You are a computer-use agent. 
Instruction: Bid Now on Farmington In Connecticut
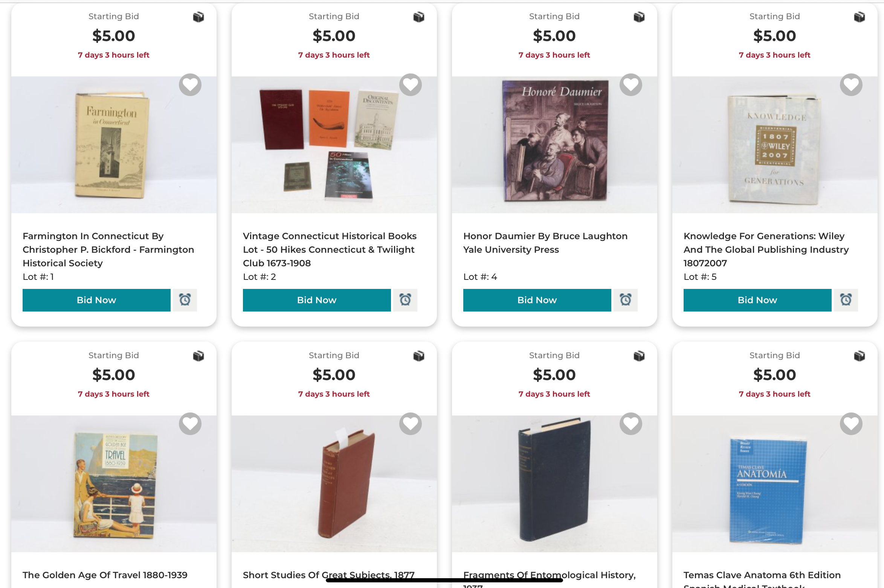[96, 300]
